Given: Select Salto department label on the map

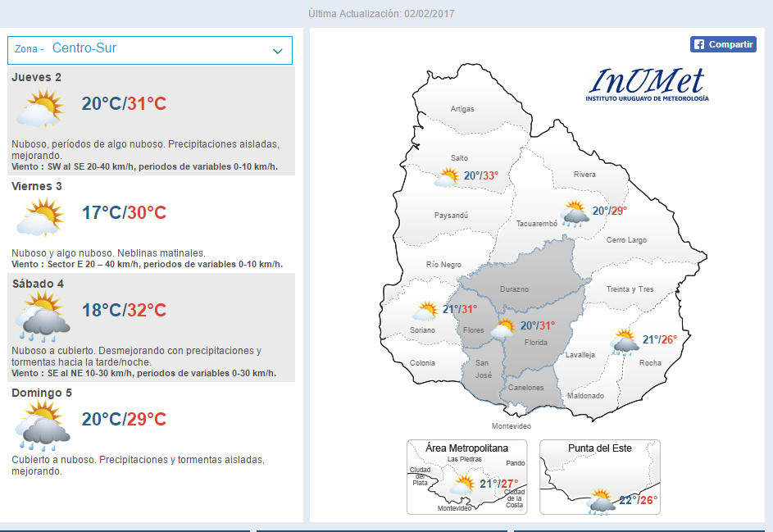Looking at the screenshot, I should (460, 157).
